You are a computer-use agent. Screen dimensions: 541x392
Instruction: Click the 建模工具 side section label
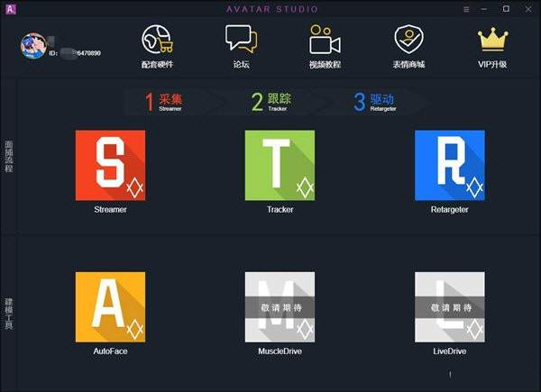(9, 309)
